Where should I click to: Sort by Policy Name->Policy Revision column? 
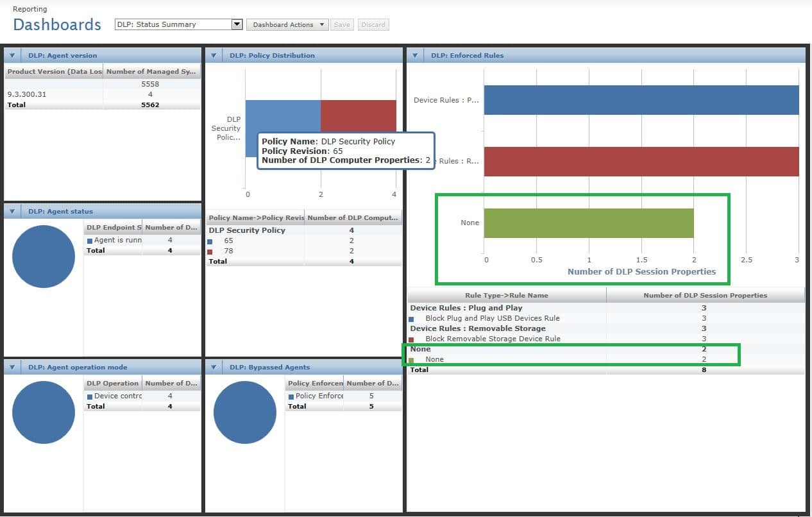[255, 217]
